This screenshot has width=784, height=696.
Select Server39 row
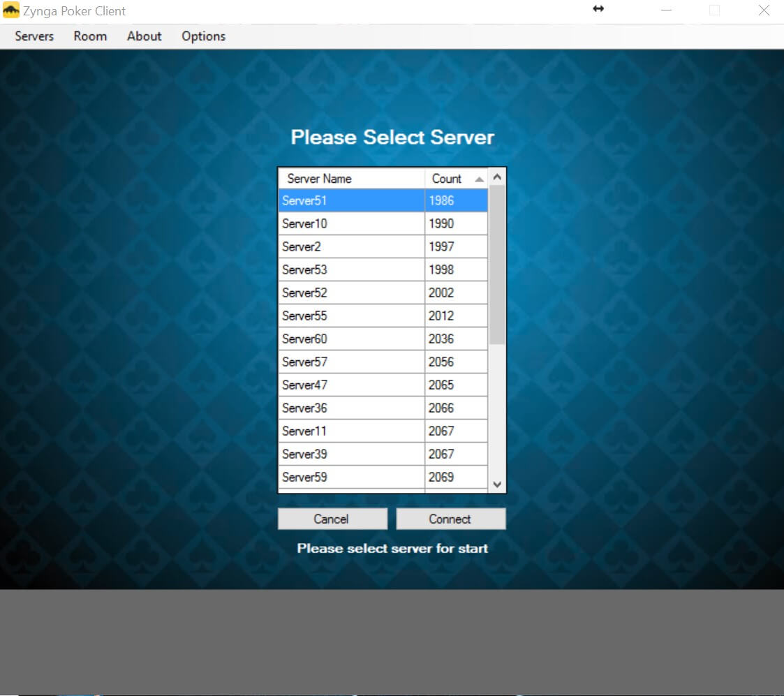click(x=383, y=454)
